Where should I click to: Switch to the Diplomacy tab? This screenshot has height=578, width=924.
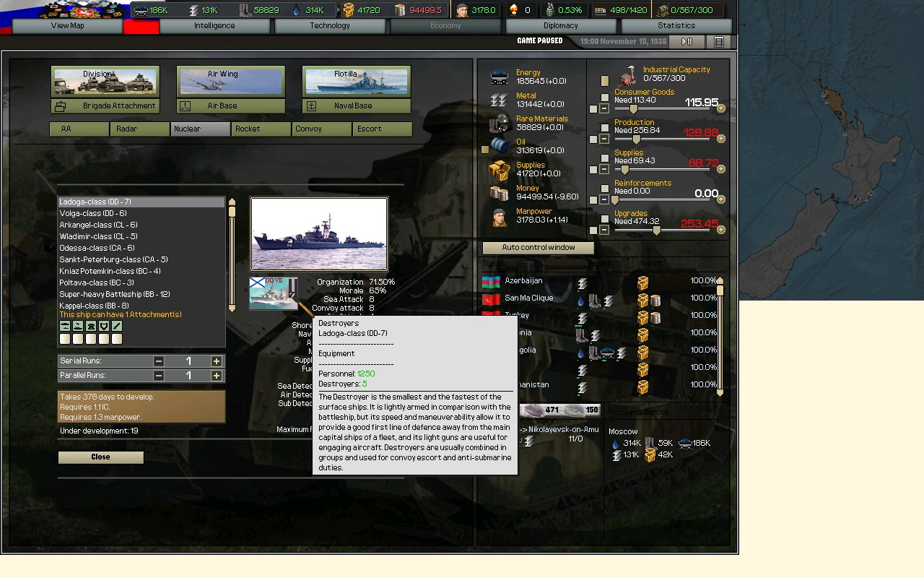(x=561, y=26)
